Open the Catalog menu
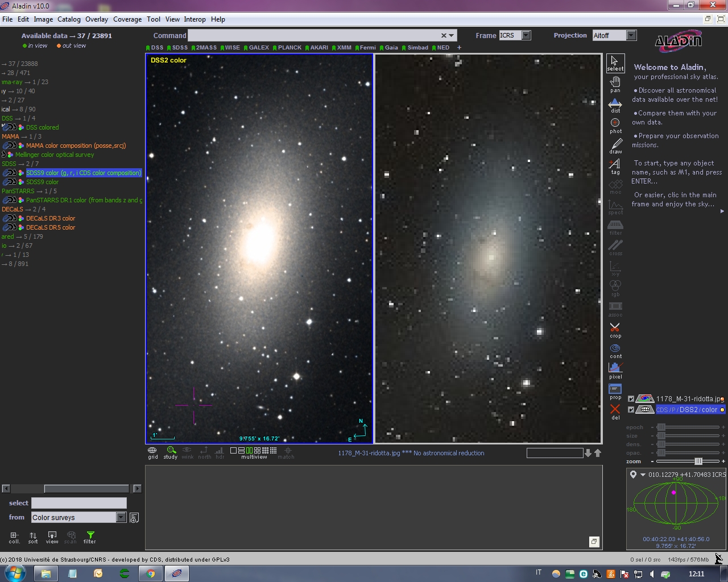 [69, 19]
